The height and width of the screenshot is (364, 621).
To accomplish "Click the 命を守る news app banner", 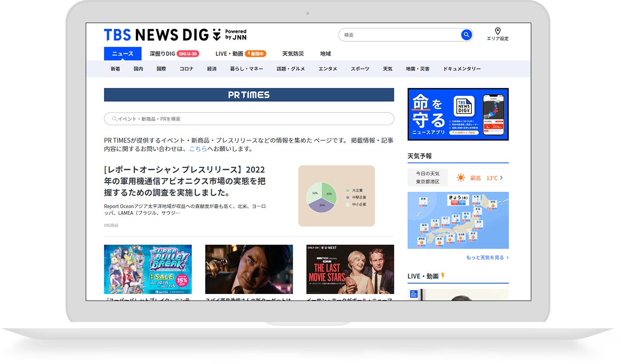I will [458, 114].
